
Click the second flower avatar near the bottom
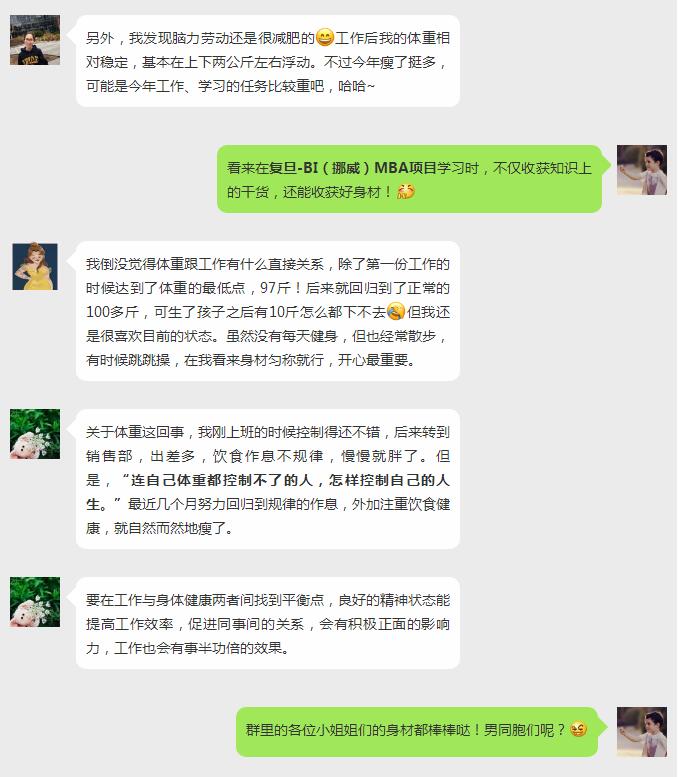coord(35,602)
